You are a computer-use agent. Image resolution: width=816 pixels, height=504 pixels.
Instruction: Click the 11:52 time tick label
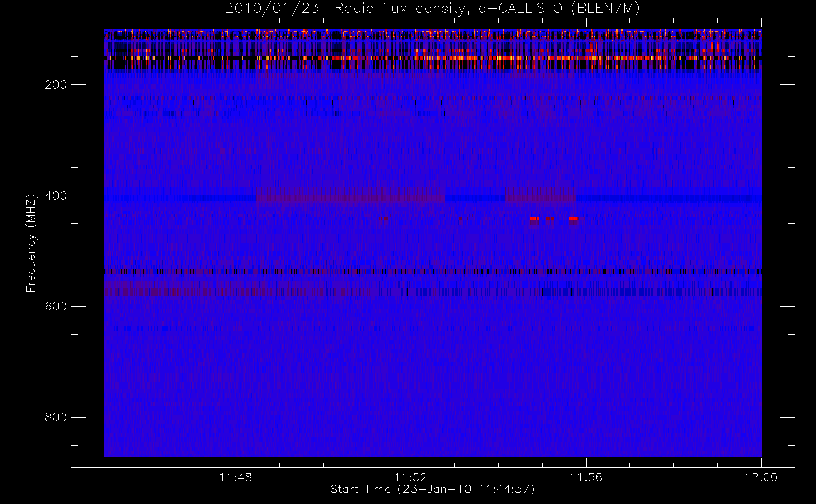(411, 477)
